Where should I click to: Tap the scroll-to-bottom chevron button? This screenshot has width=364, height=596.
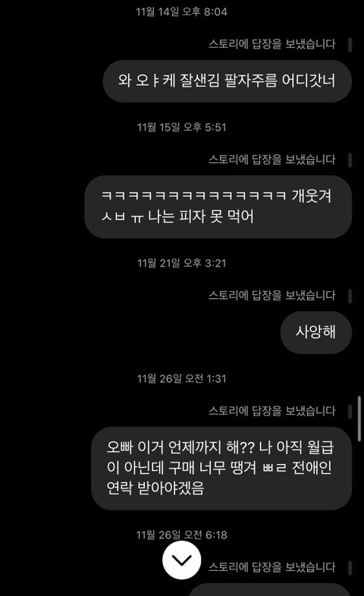click(181, 560)
